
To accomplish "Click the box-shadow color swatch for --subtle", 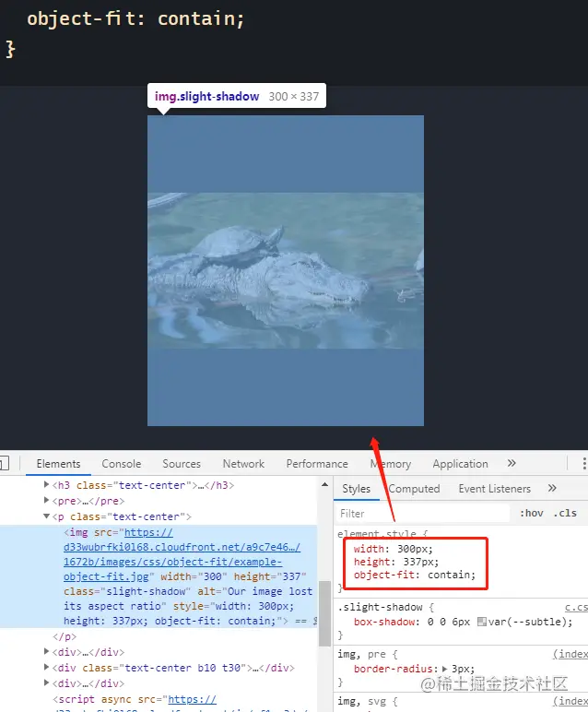I will [x=482, y=622].
